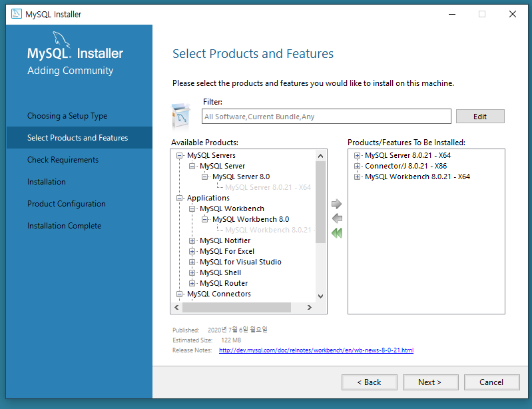The width and height of the screenshot is (532, 409).
Task: Click the scroll right arrow in Available Products
Action: [309, 308]
